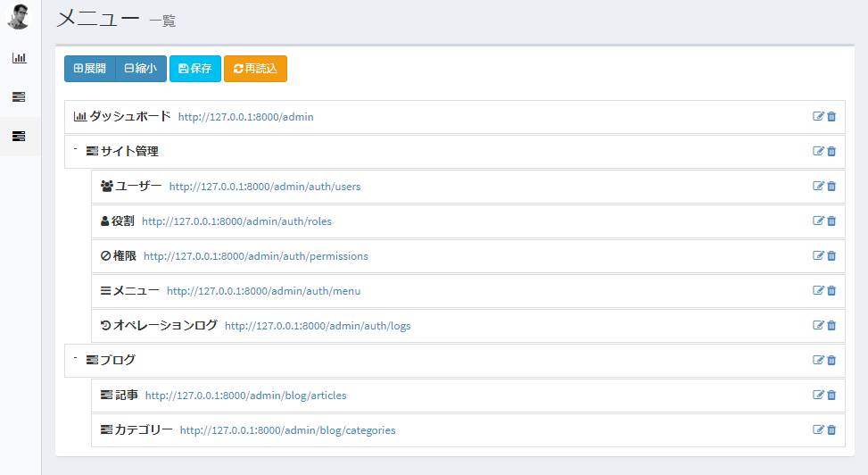868x475 pixels.
Task: Collapse the サイト管理 tree node
Action: pyautogui.click(x=76, y=149)
